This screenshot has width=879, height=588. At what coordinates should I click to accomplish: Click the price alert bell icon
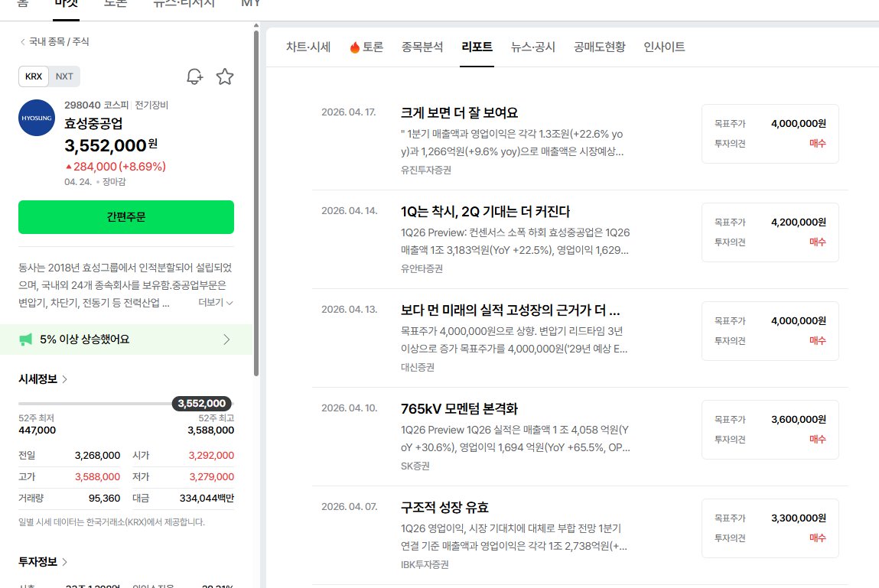[194, 76]
